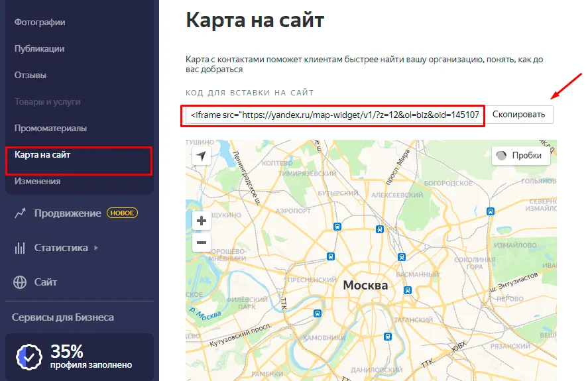The width and height of the screenshot is (588, 381).
Task: Click the metro station icon near Измайлово
Action: point(490,211)
